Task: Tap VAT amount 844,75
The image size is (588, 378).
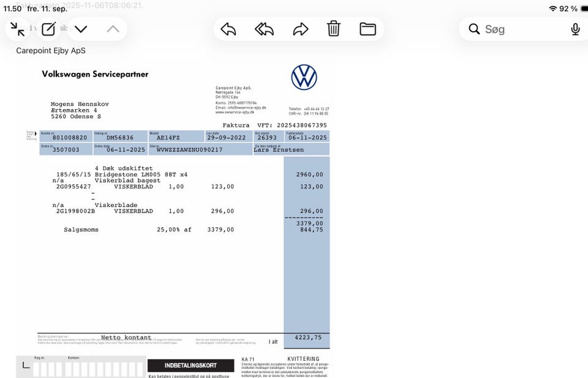Action: click(312, 230)
